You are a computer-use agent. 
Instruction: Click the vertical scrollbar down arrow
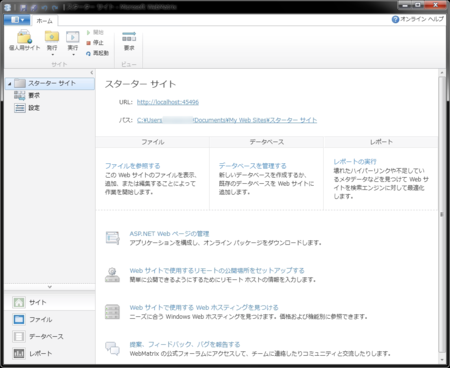(x=442, y=360)
